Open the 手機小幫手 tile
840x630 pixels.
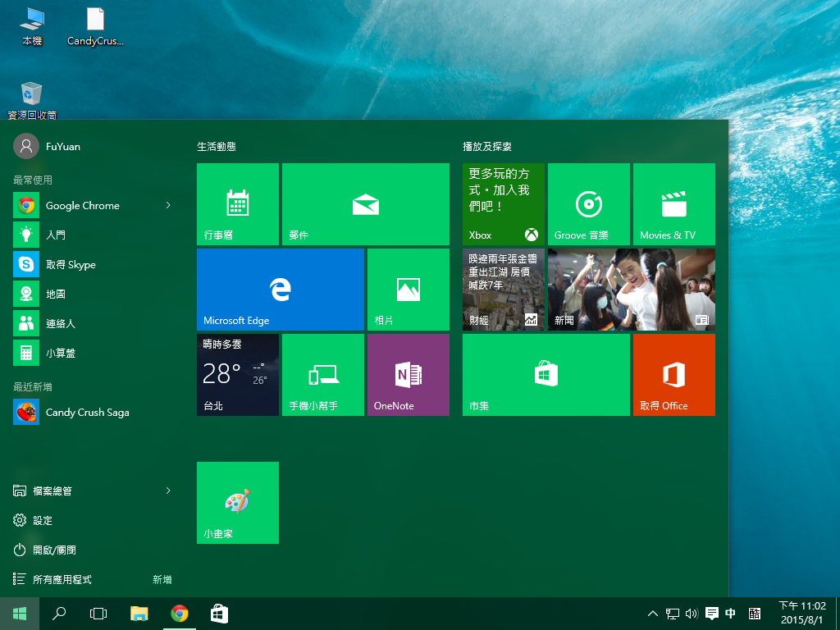(323, 374)
